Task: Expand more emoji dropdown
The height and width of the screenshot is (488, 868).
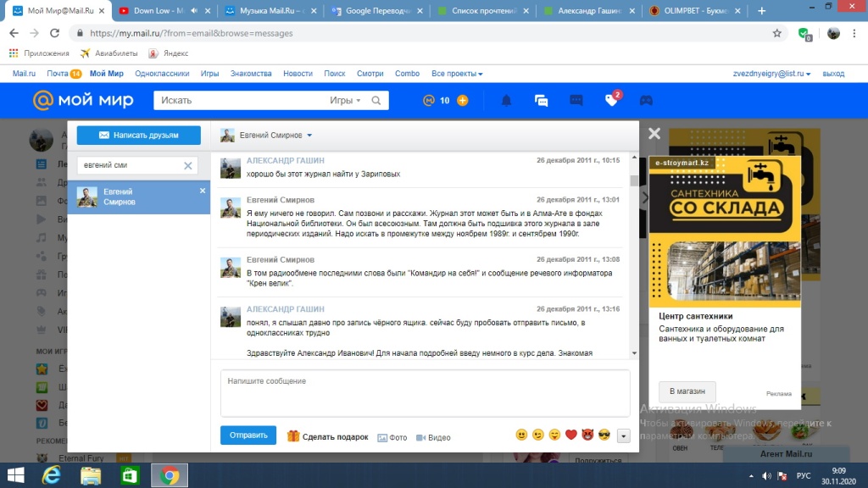Action: pos(623,436)
